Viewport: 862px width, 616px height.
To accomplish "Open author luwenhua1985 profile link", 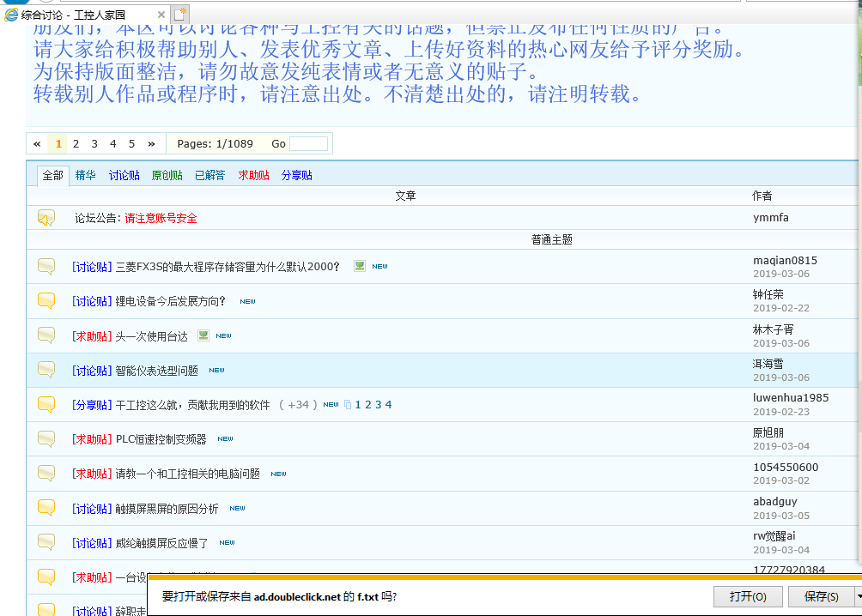I will click(x=790, y=398).
